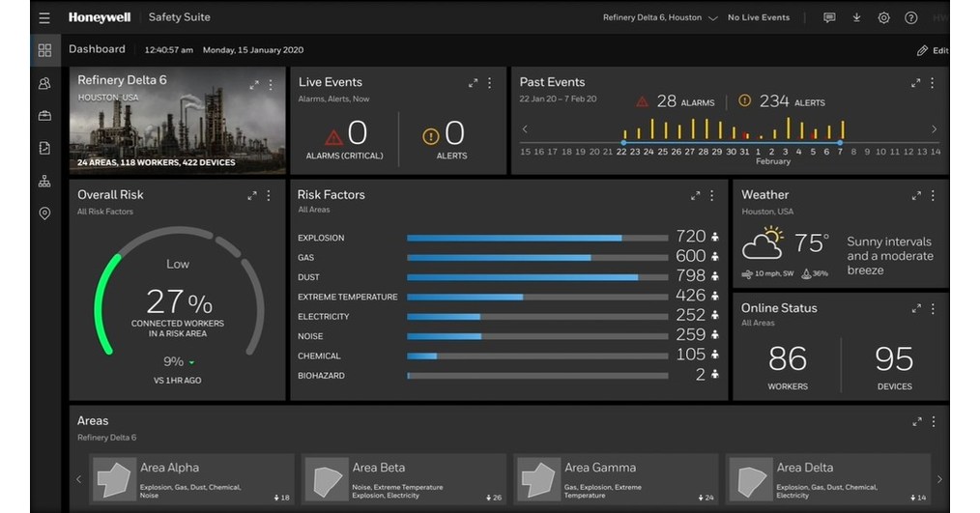Open the Overall Risk three-dot menu
The width and height of the screenshot is (980, 513).
[269, 195]
